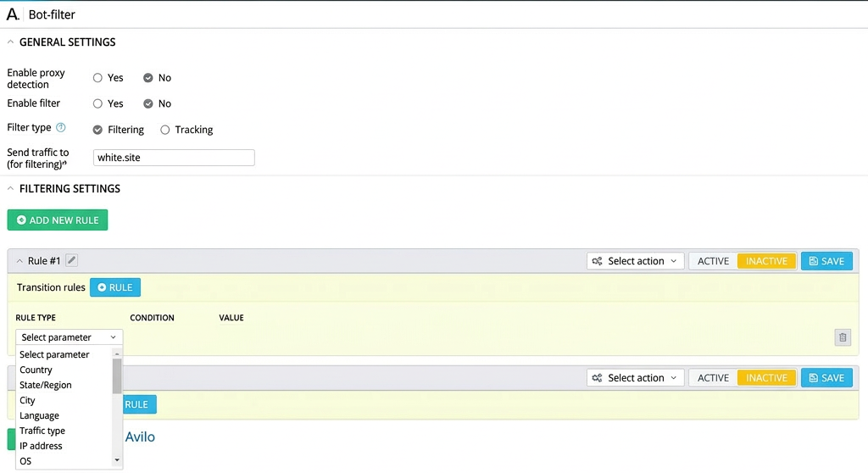Click the edit pencil icon beside Rule #1
868x473 pixels.
click(x=71, y=260)
